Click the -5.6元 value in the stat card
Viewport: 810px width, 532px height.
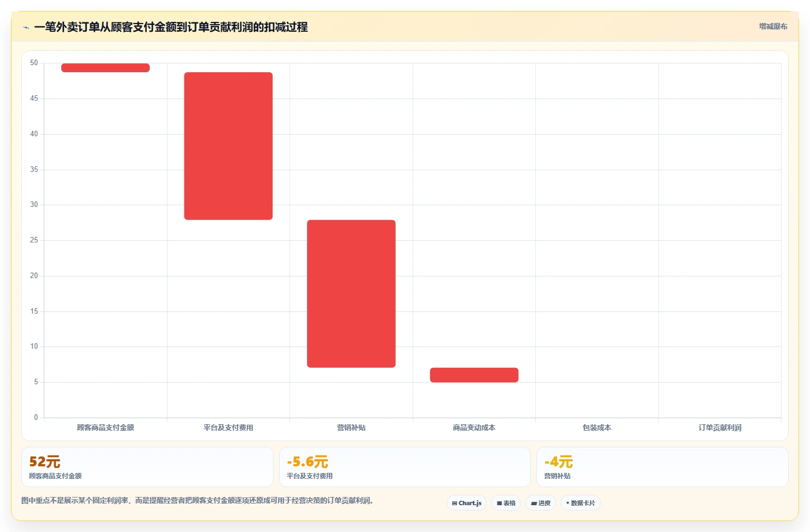tap(308, 462)
